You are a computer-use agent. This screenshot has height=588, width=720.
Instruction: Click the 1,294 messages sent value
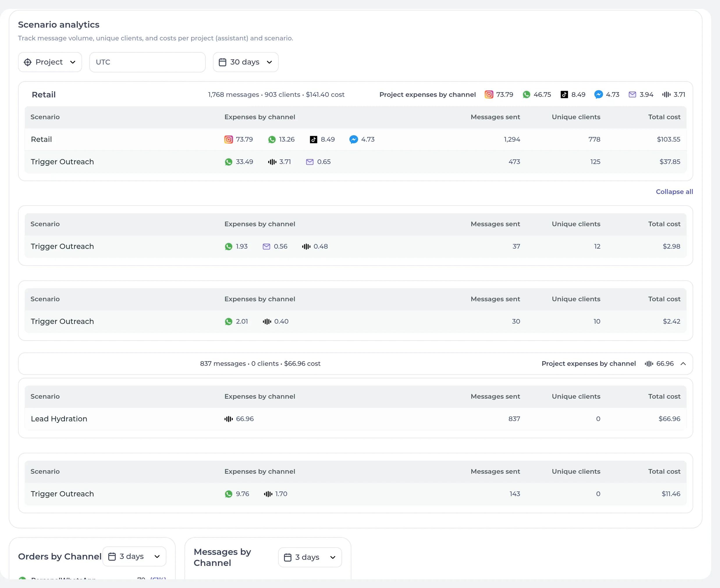[x=512, y=140]
